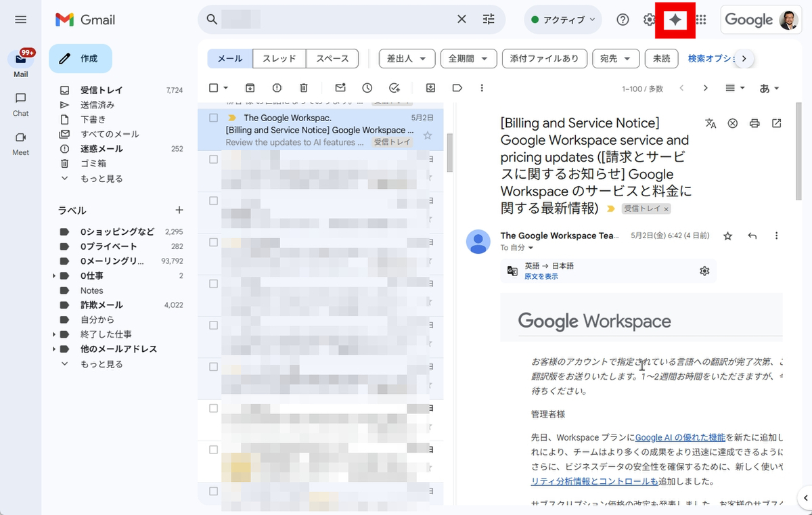This screenshot has width=812, height=515.
Task: Add to Tasks icon
Action: 394,88
